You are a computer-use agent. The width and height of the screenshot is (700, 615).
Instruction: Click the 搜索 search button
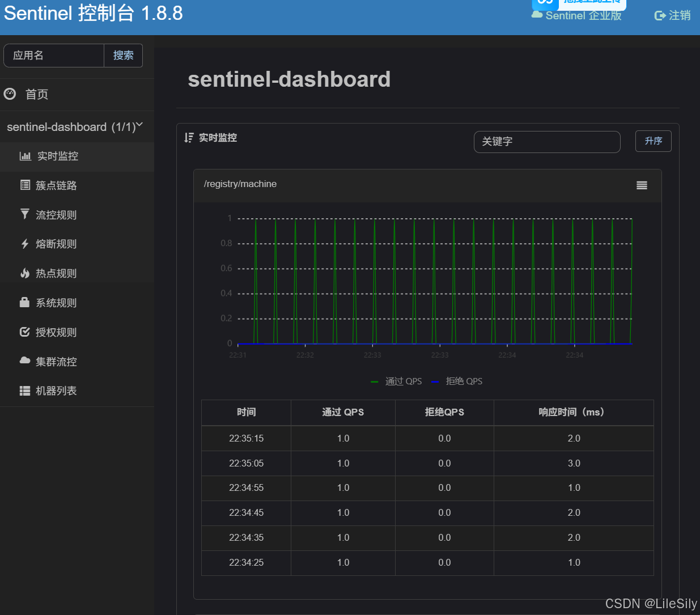point(123,56)
